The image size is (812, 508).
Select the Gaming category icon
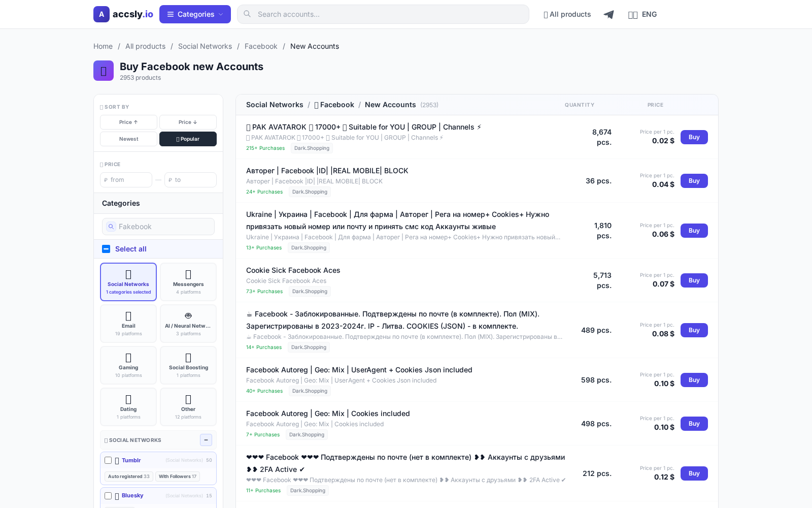pyautogui.click(x=128, y=365)
